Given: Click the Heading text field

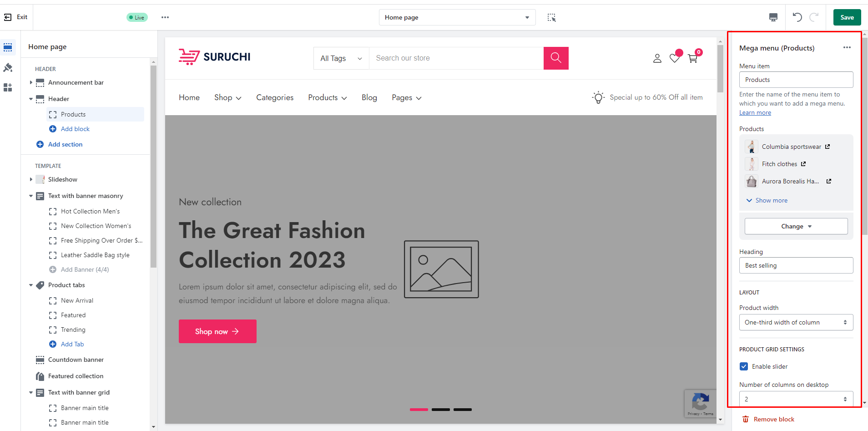Looking at the screenshot, I should pyautogui.click(x=796, y=265).
